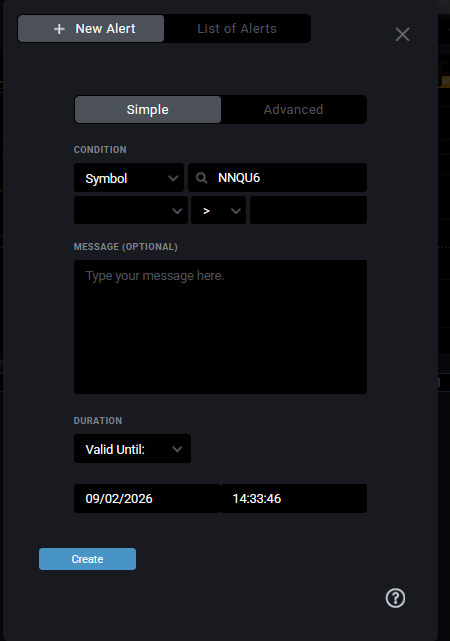Expand the Symbol condition type dropdown
450x641 pixels.
click(129, 178)
